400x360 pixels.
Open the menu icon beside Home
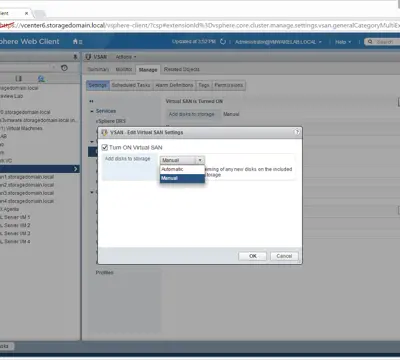(x=81, y=42)
